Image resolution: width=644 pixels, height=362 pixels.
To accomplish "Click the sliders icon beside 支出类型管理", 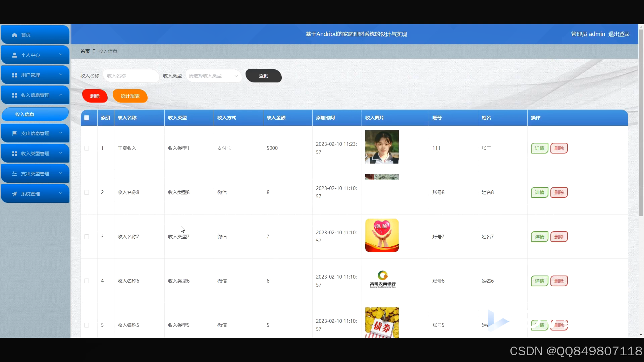I will click(14, 174).
